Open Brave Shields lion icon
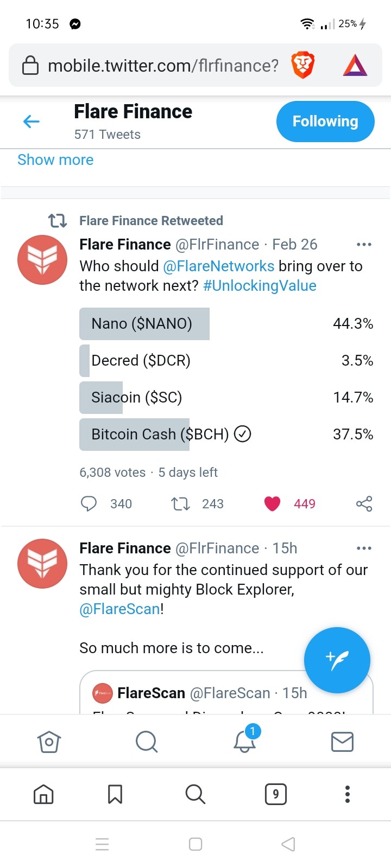Image resolution: width=391 pixels, height=868 pixels. pyautogui.click(x=303, y=66)
